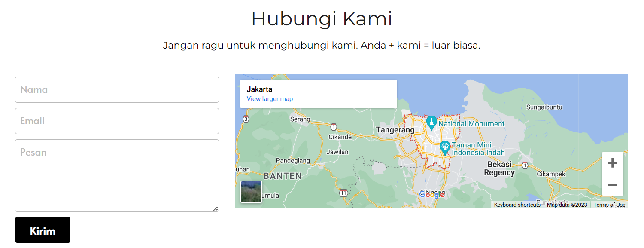Click the Jakarta title in map card
This screenshot has width=644, height=248.
[x=259, y=89]
